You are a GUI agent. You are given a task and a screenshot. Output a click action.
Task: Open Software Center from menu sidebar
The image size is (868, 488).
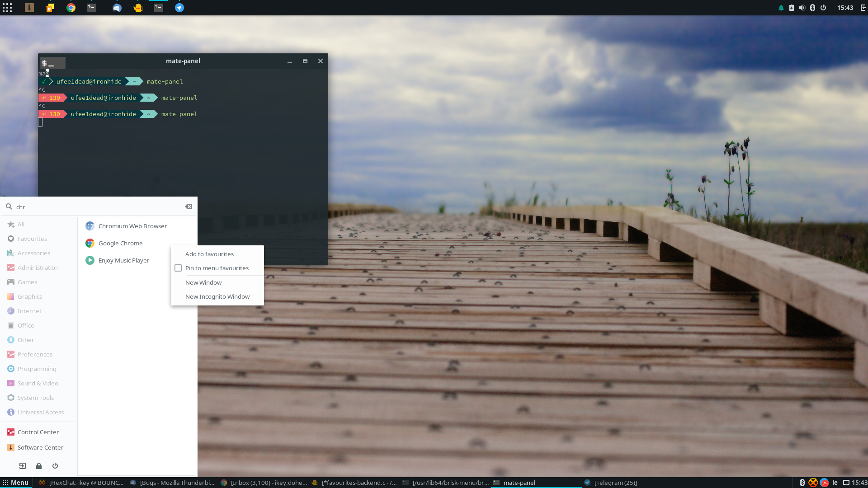tap(40, 447)
